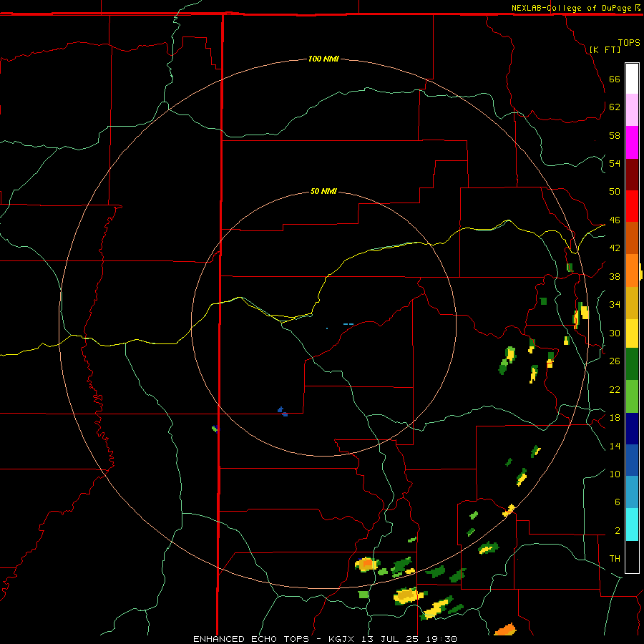Image resolution: width=644 pixels, height=644 pixels.
Task: Select the bright red legend swatch
Action: click(x=632, y=207)
